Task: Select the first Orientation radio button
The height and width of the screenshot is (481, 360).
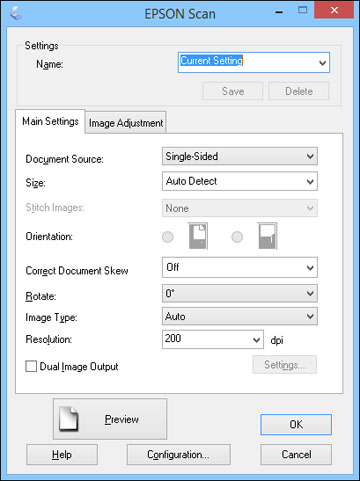Action: tap(168, 237)
